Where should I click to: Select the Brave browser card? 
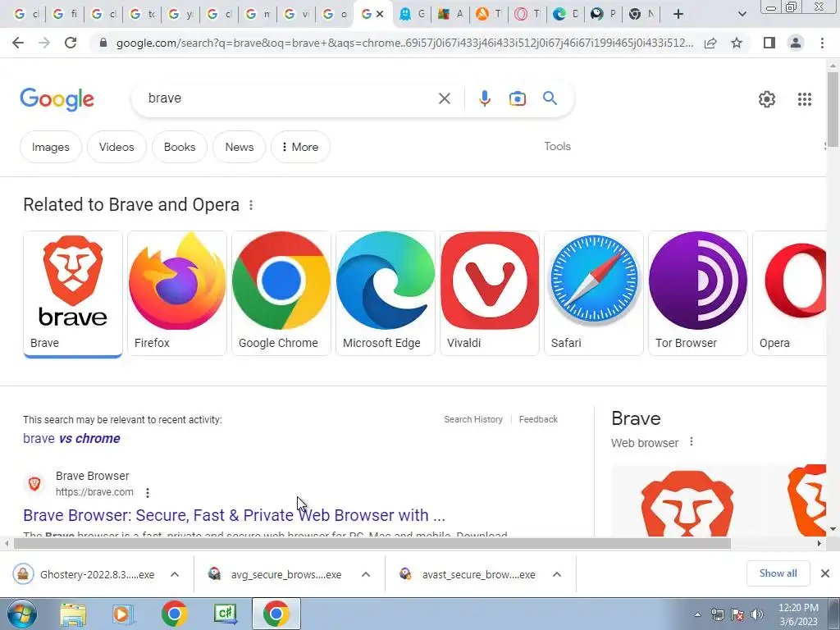[73, 294]
